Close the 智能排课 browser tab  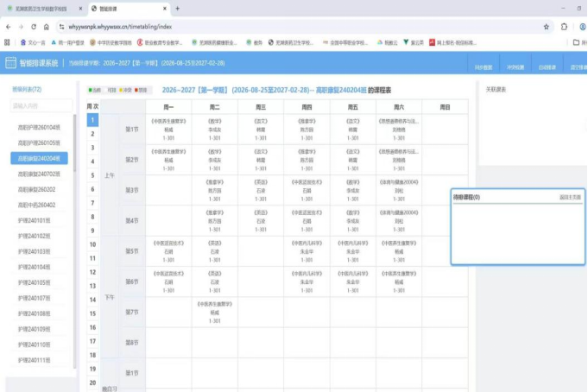click(165, 9)
